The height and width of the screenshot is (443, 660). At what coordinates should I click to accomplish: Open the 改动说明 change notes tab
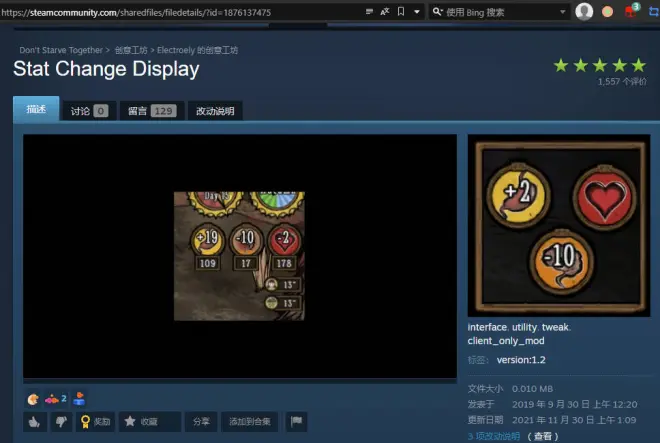(215, 111)
